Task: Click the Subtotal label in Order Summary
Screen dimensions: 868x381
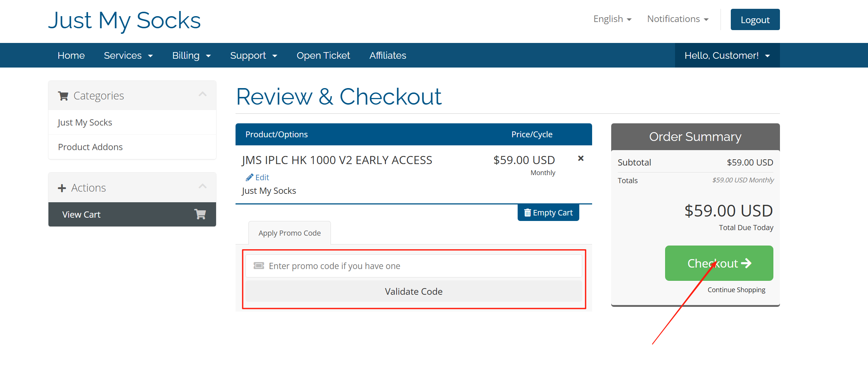Action: click(634, 162)
